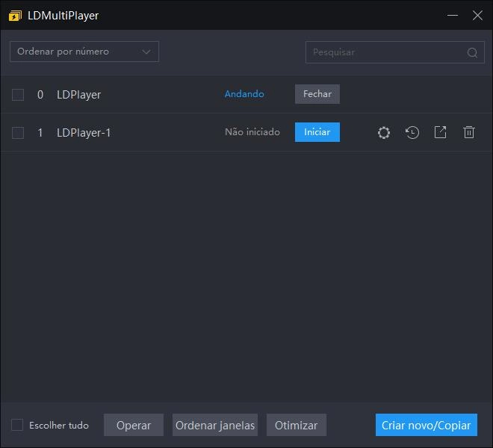Open the Ordenar por número dropdown

pyautogui.click(x=84, y=52)
